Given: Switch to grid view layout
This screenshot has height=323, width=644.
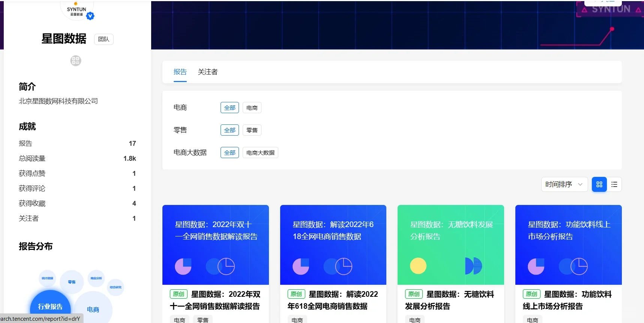Looking at the screenshot, I should click(599, 184).
